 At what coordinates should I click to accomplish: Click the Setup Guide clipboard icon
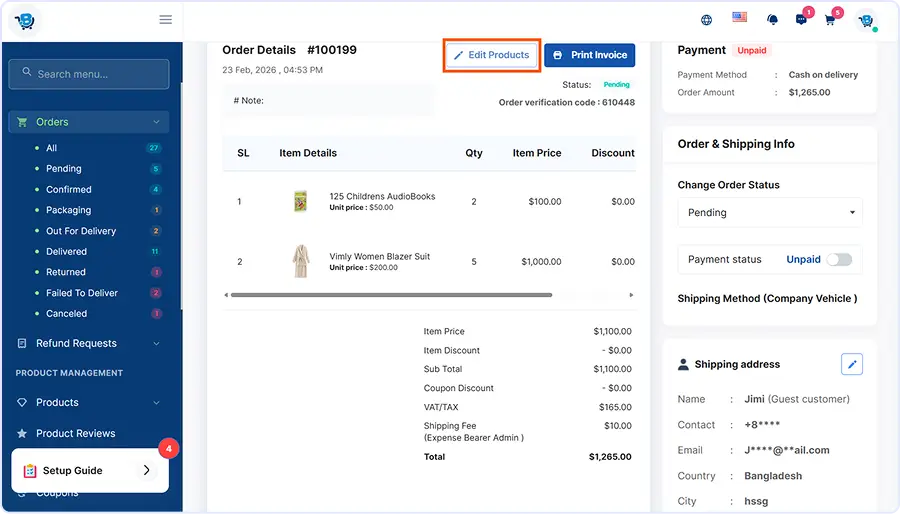(x=30, y=470)
